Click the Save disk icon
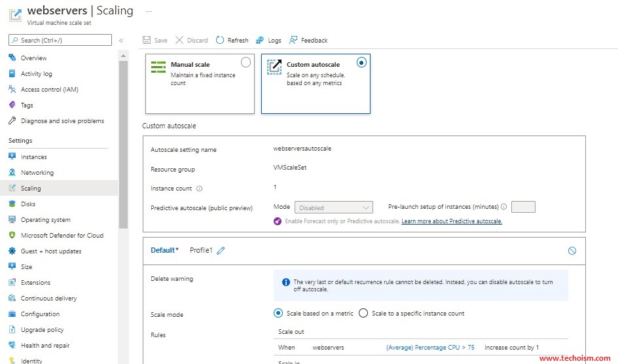618x364 pixels. click(x=147, y=40)
